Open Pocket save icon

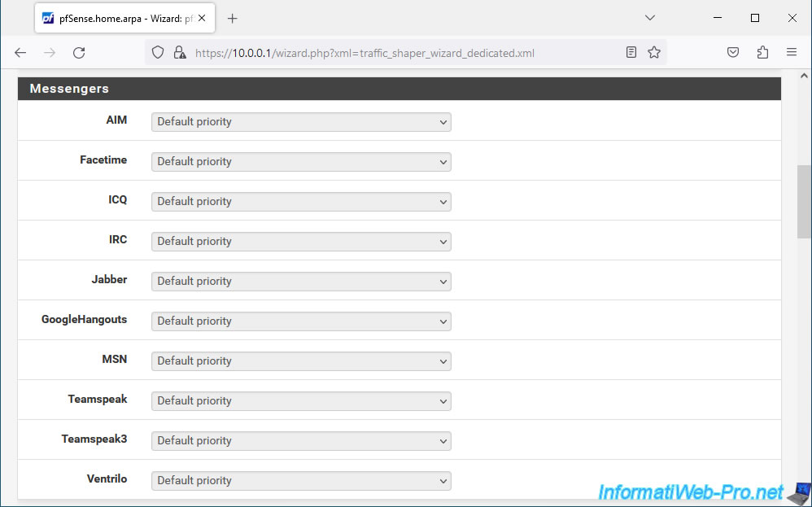click(x=733, y=52)
